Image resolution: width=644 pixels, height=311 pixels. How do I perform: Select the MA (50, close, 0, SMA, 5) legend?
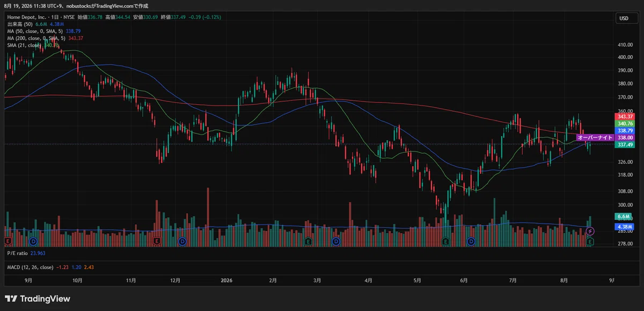click(x=35, y=31)
